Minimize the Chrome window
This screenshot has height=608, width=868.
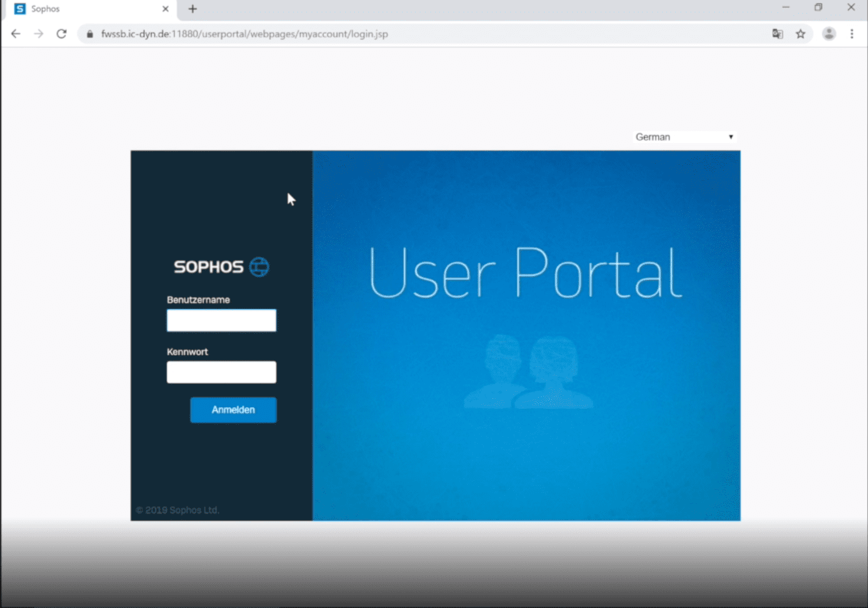click(x=786, y=8)
